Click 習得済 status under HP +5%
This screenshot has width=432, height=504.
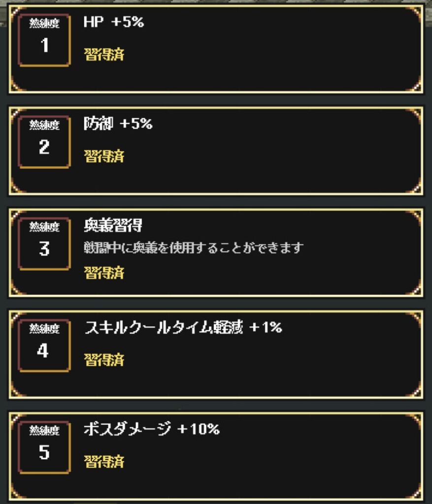(104, 54)
